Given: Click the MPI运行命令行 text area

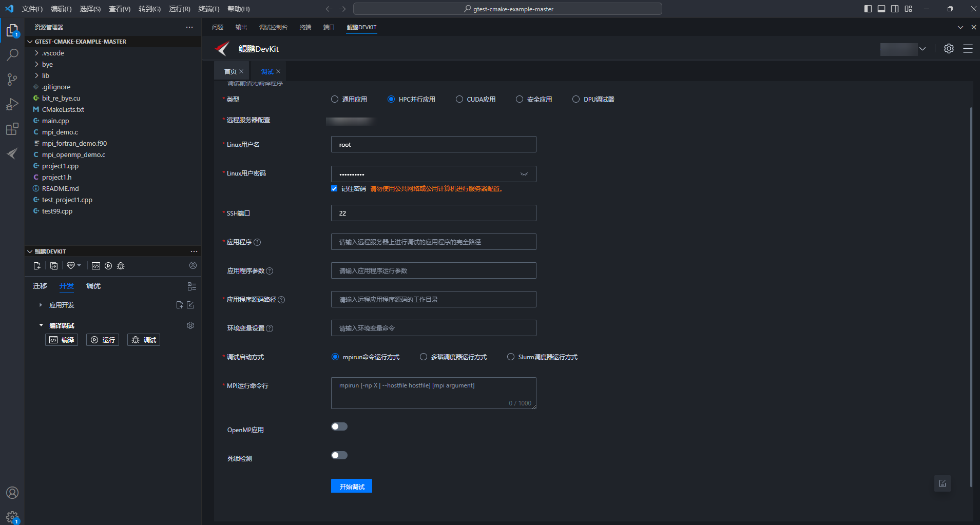Looking at the screenshot, I should (434, 393).
